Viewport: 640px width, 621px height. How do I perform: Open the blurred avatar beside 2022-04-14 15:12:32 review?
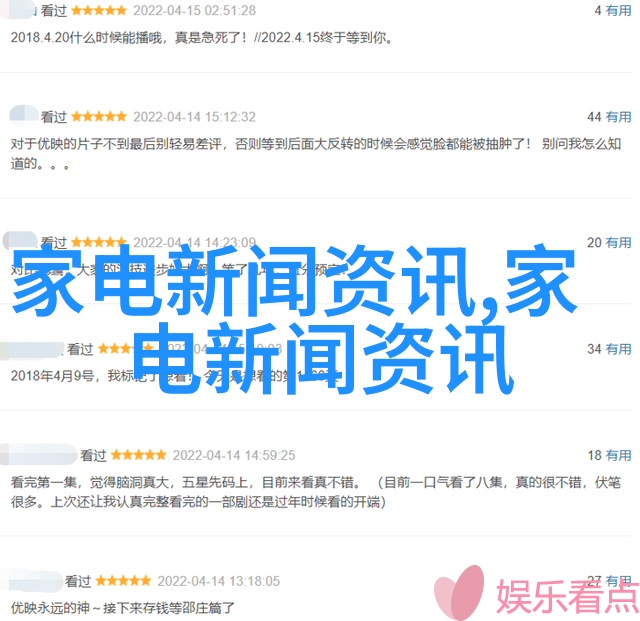pos(24,115)
